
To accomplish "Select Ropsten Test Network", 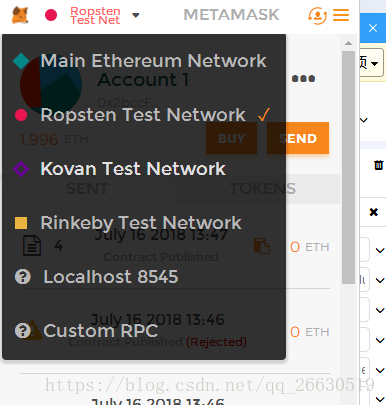I will [x=144, y=115].
